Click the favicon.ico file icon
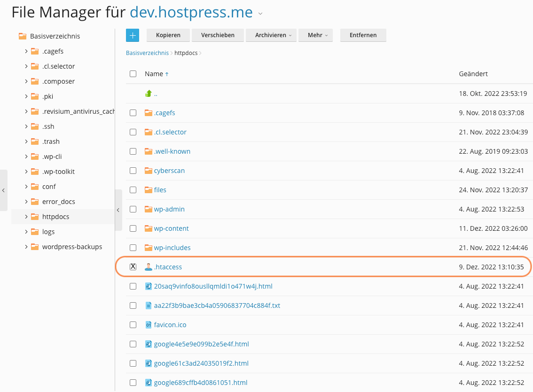 pos(149,325)
